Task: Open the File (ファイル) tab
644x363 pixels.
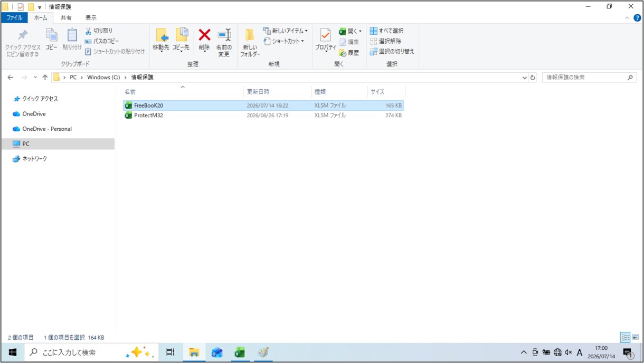Action: pyautogui.click(x=14, y=17)
